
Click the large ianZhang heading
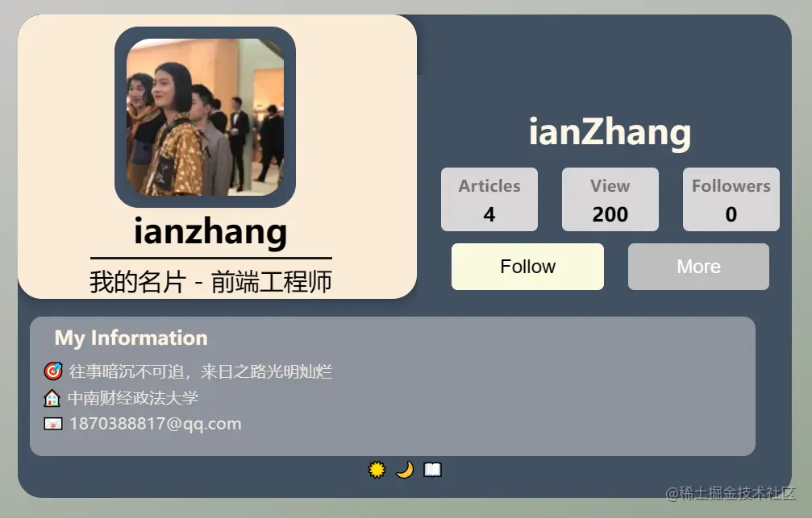610,132
